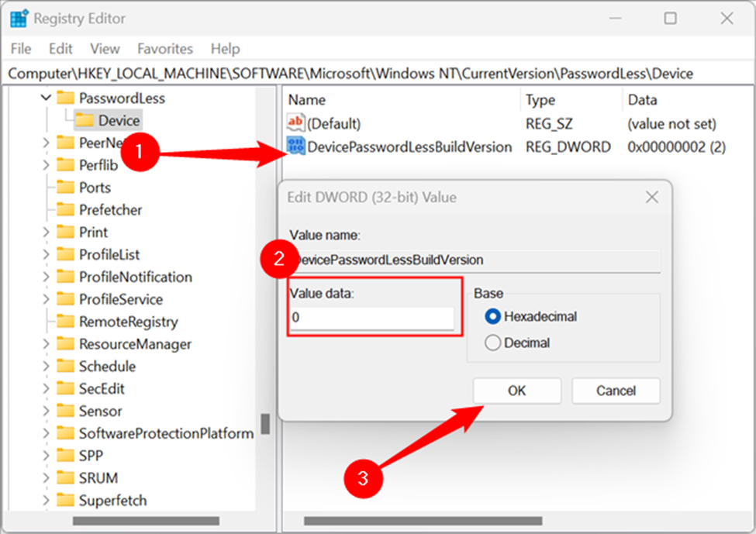
Task: Expand the Perflib key
Action: point(46,165)
